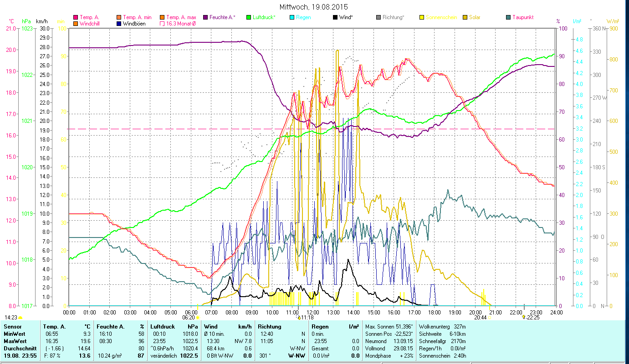Click the 11:18 time marker below the axis
629x364 pixels.
click(x=307, y=318)
